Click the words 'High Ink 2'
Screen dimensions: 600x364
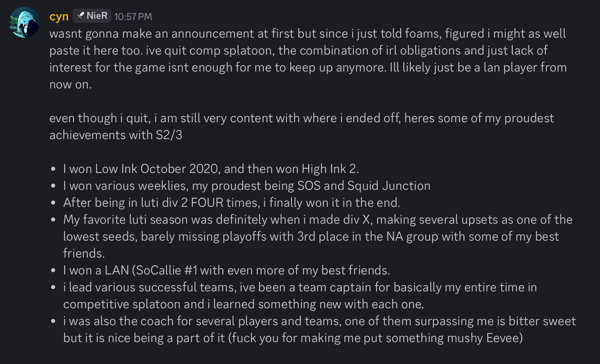click(x=330, y=169)
